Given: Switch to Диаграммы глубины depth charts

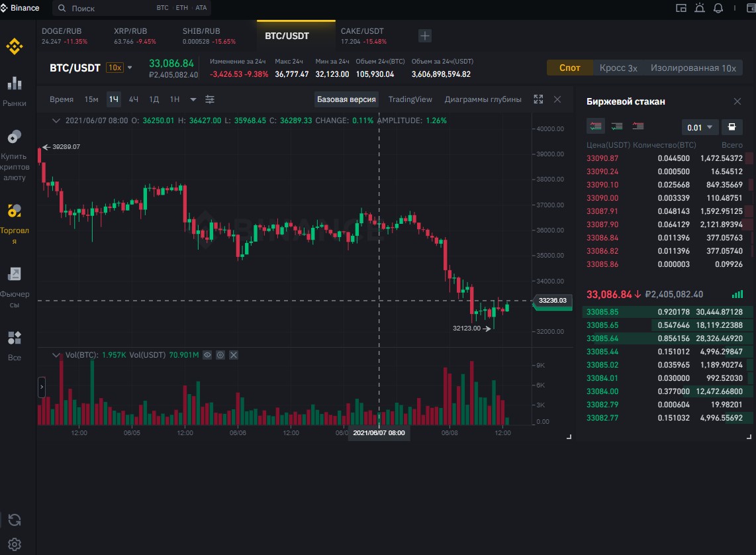Looking at the screenshot, I should pyautogui.click(x=483, y=99).
